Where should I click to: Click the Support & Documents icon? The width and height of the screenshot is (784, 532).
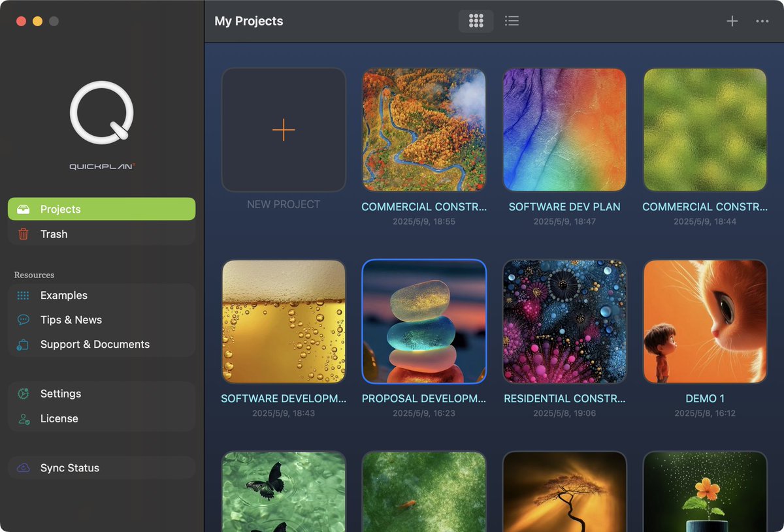click(x=24, y=344)
